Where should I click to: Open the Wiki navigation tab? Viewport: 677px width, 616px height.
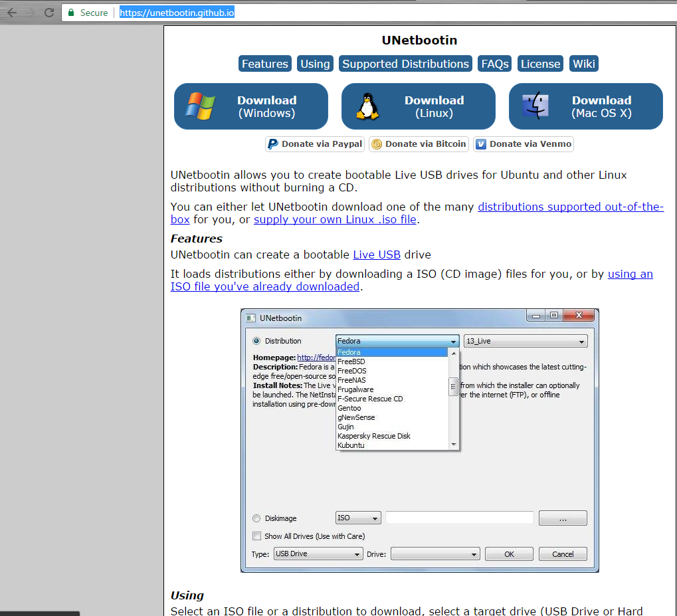tap(584, 64)
